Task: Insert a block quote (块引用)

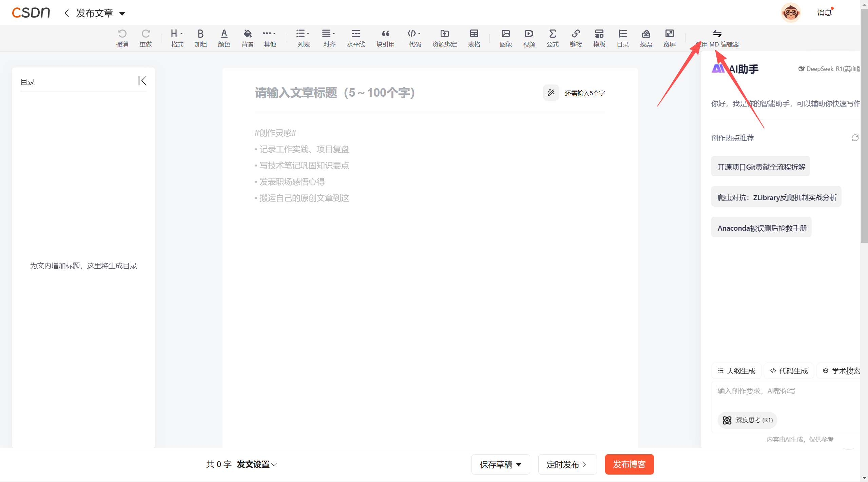Action: [x=385, y=37]
